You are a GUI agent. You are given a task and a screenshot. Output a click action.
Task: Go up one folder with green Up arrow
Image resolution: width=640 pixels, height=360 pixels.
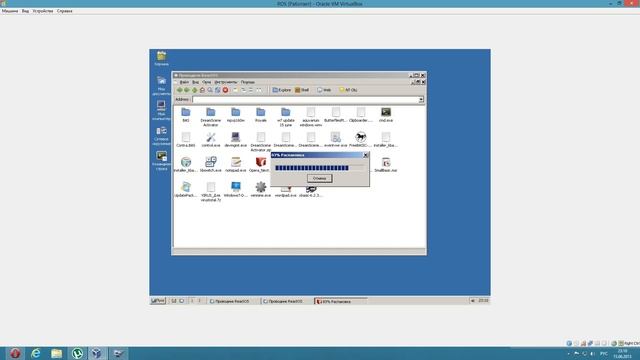[x=194, y=90]
